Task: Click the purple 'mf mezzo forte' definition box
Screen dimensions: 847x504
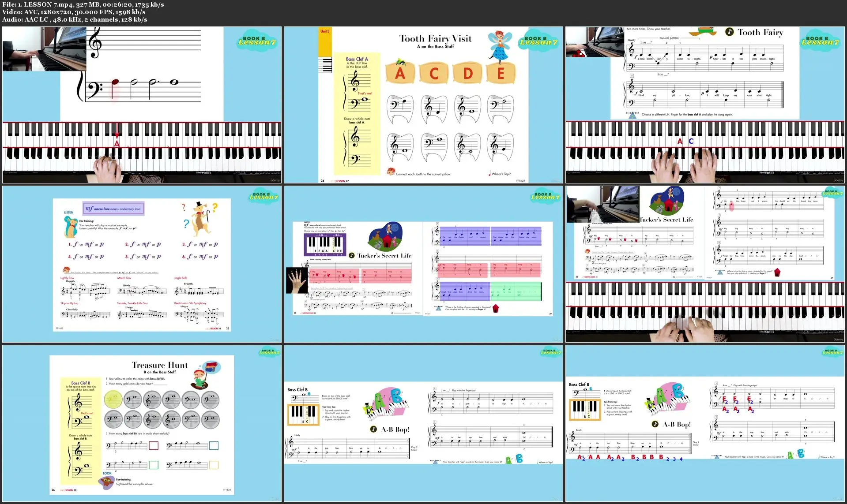Action: coord(113,209)
